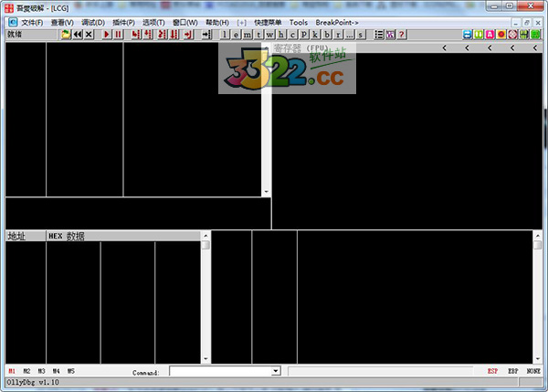
Task: Open the BreakPoint-> menu
Action: pos(337,23)
